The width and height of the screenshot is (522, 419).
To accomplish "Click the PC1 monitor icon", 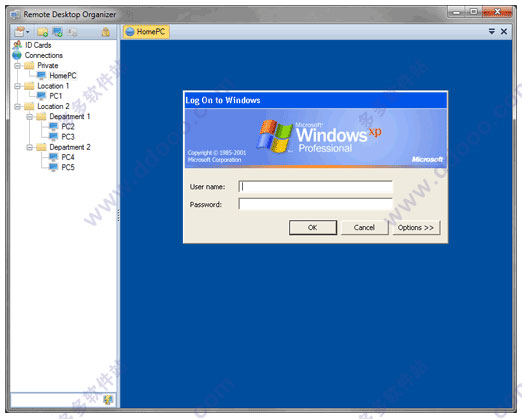I will (x=41, y=96).
